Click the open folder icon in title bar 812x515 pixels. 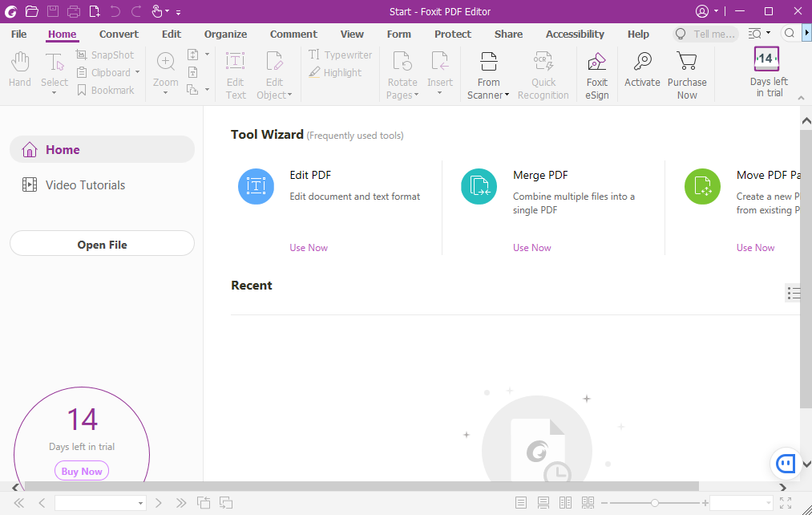coord(31,11)
